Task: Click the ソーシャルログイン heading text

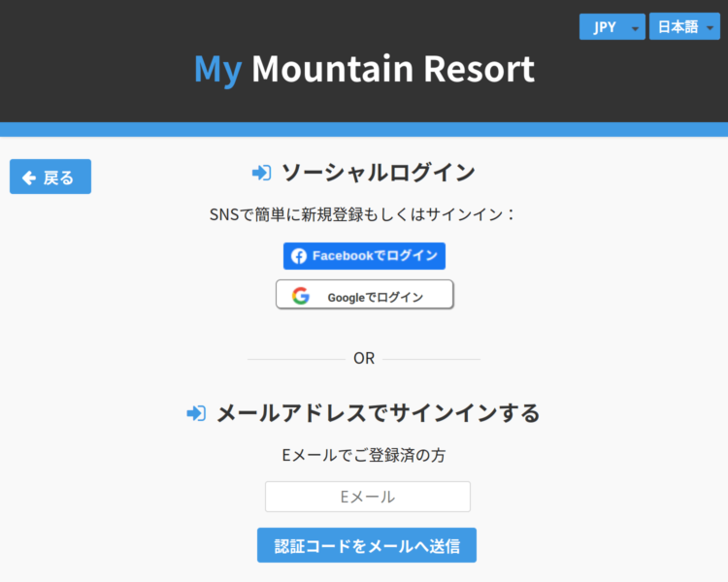Action: [x=379, y=173]
